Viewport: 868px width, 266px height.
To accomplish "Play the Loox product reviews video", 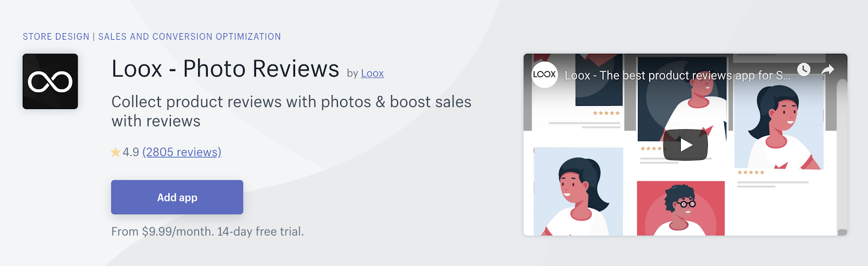I will [x=686, y=145].
